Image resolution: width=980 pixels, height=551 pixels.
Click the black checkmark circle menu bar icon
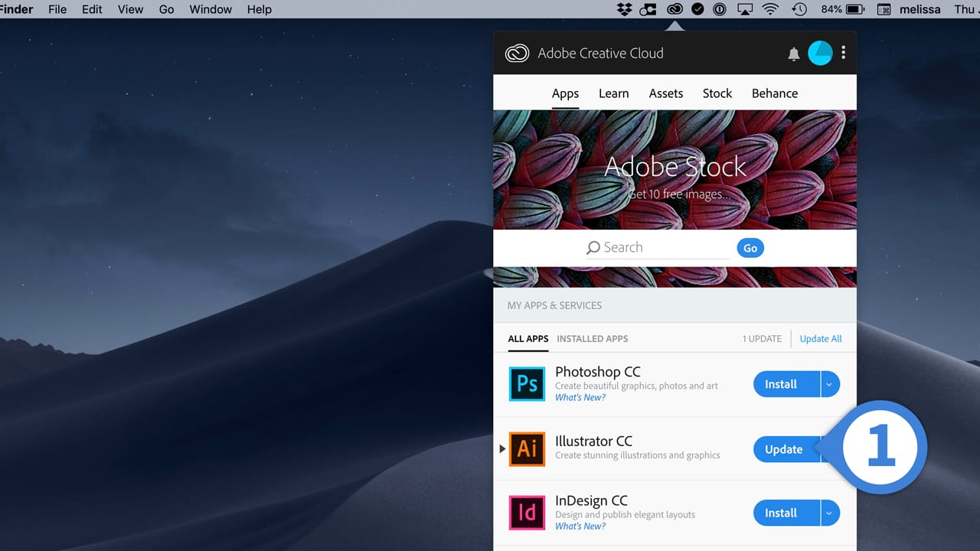coord(697,9)
